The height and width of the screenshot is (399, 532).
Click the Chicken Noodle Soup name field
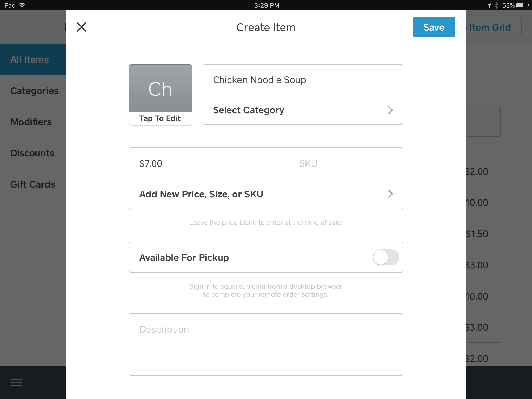[x=303, y=80]
